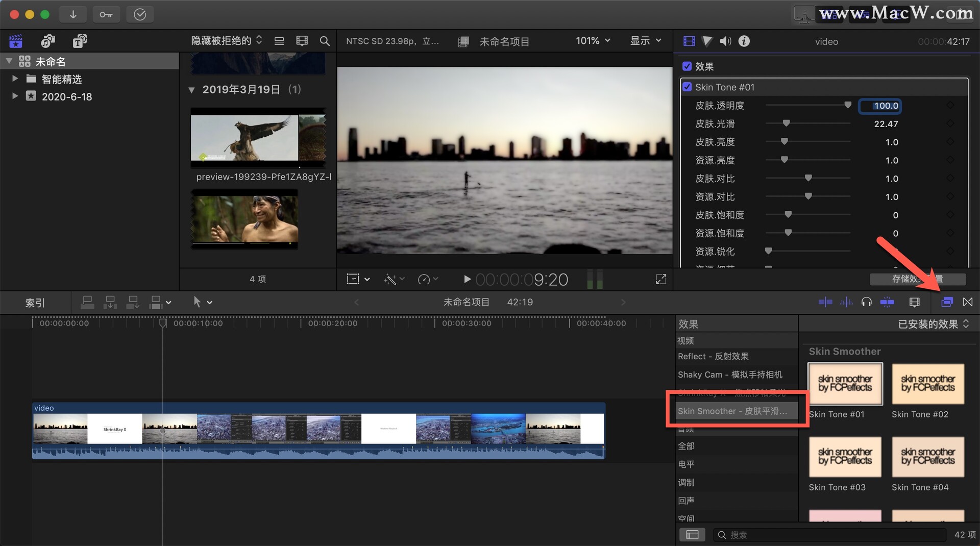Screen dimensions: 980x546
Task: Expand the 智能精选 folder
Action: pos(15,79)
